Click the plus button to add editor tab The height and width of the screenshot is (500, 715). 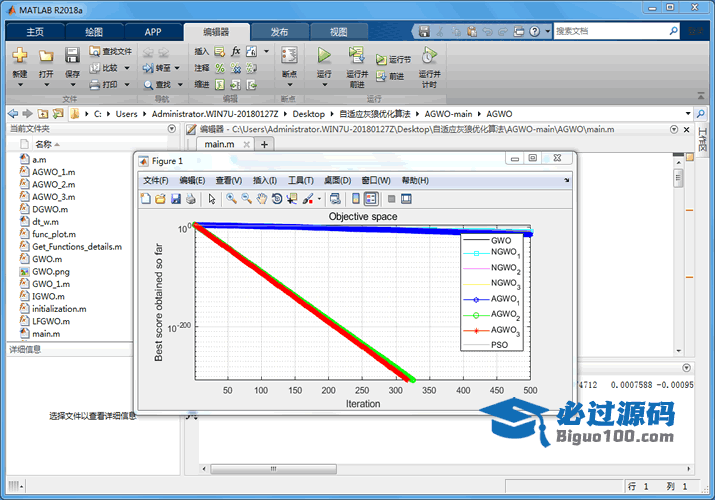[264, 144]
